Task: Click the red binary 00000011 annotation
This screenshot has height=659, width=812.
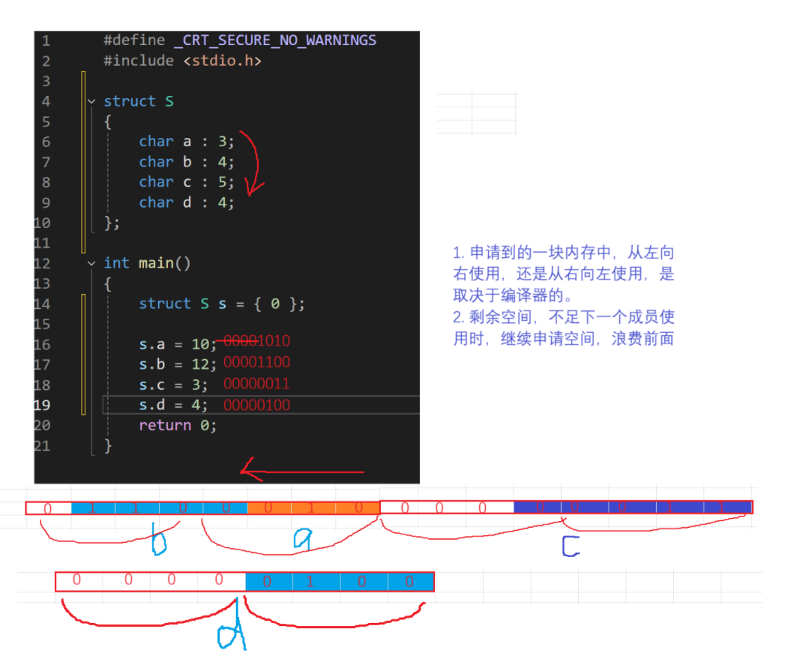Action: click(x=257, y=384)
